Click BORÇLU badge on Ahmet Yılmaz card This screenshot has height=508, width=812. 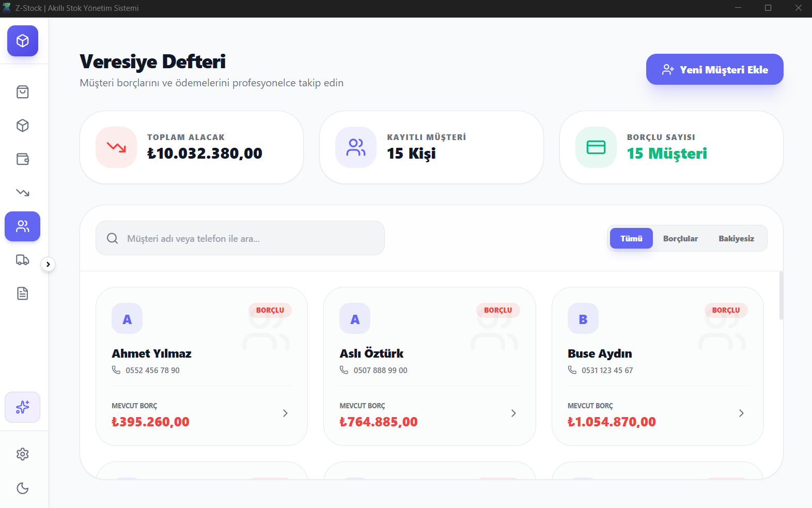coord(270,310)
